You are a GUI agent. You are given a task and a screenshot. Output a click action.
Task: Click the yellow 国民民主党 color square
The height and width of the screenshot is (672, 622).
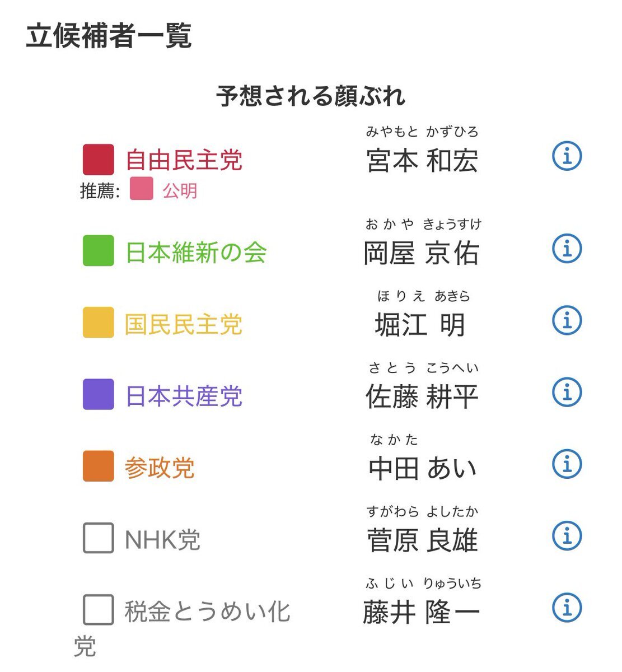coord(99,323)
